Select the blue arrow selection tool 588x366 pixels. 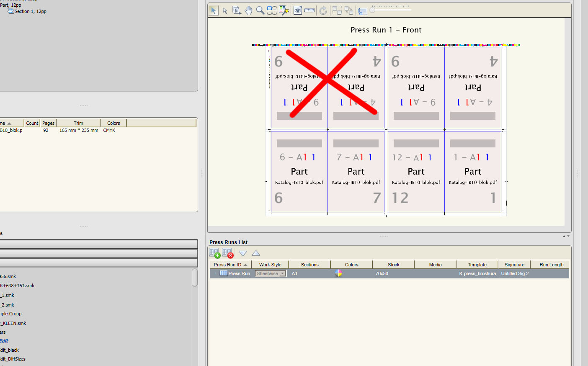point(214,10)
